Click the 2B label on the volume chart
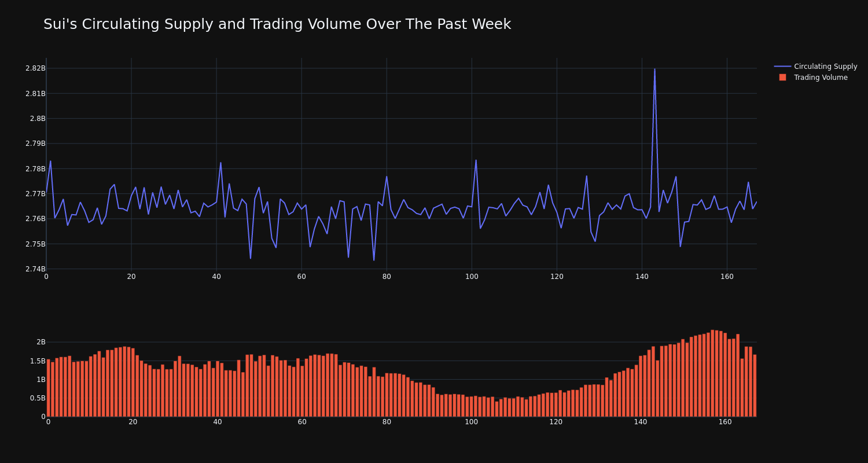This screenshot has width=868, height=463. pos(41,342)
